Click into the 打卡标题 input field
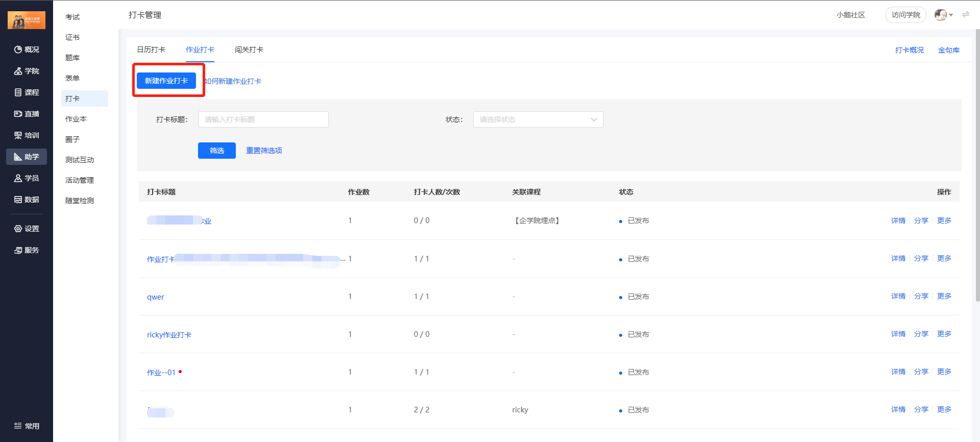This screenshot has width=980, height=442. 263,119
